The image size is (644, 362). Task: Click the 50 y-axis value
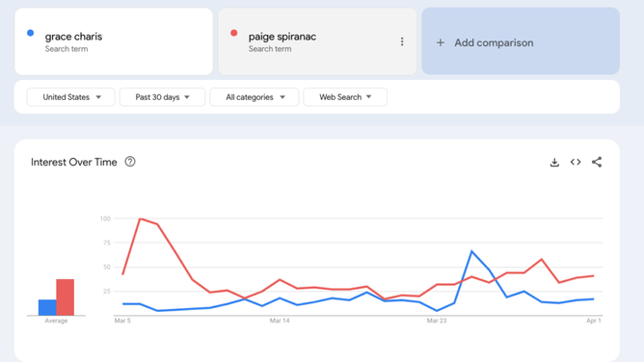coord(107,267)
